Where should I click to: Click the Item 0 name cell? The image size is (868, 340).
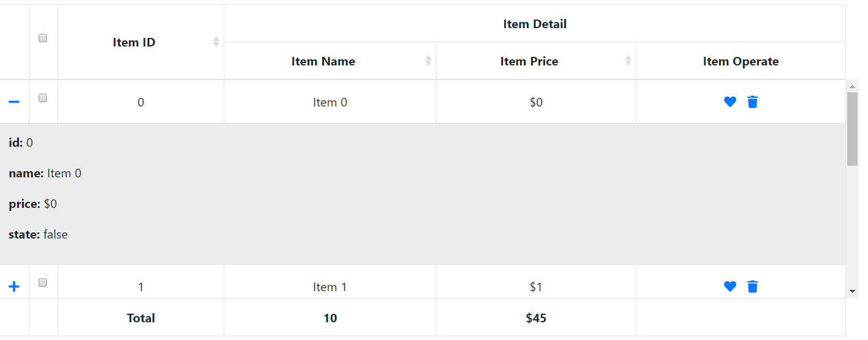pyautogui.click(x=330, y=102)
